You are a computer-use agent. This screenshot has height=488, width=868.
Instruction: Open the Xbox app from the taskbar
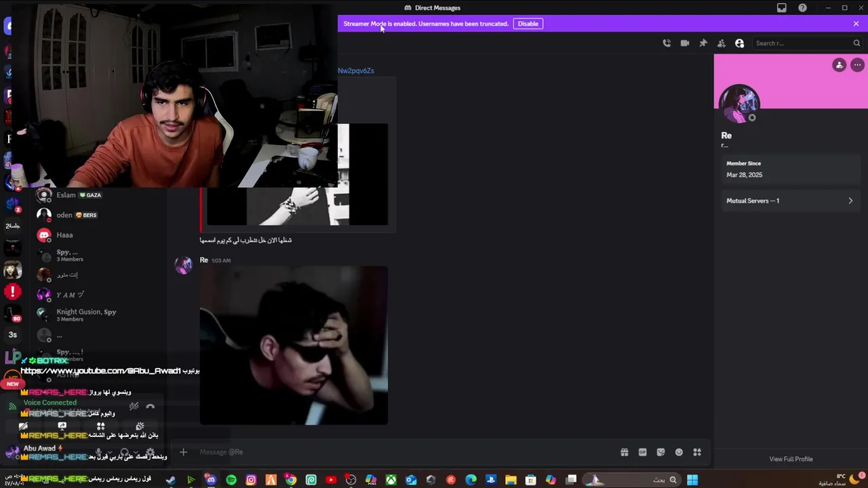point(391,480)
